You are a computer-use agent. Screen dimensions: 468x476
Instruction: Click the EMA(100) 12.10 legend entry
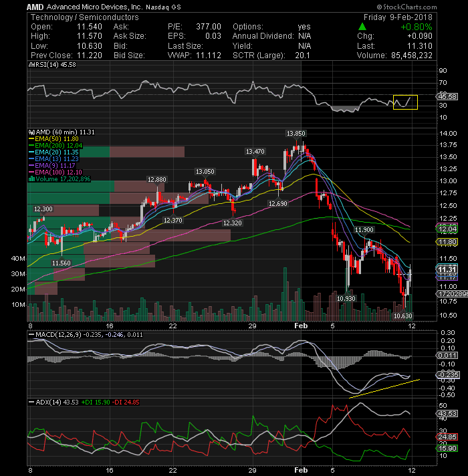[x=56, y=172]
